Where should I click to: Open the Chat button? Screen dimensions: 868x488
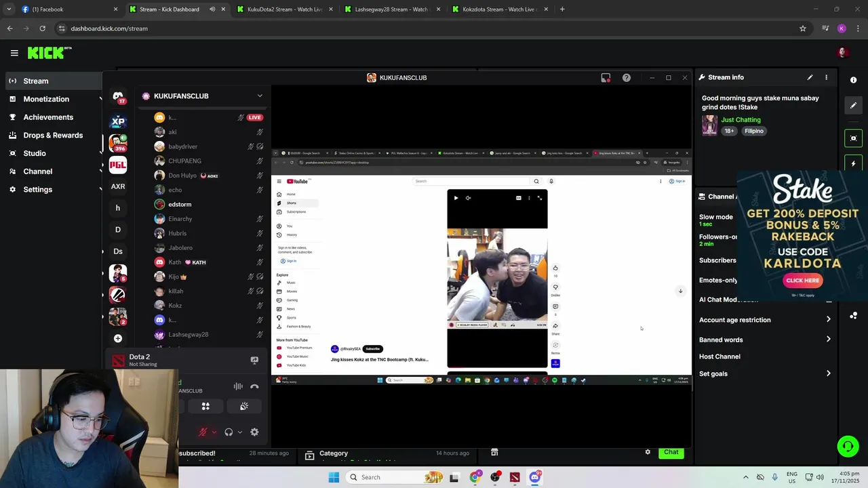coord(671,452)
